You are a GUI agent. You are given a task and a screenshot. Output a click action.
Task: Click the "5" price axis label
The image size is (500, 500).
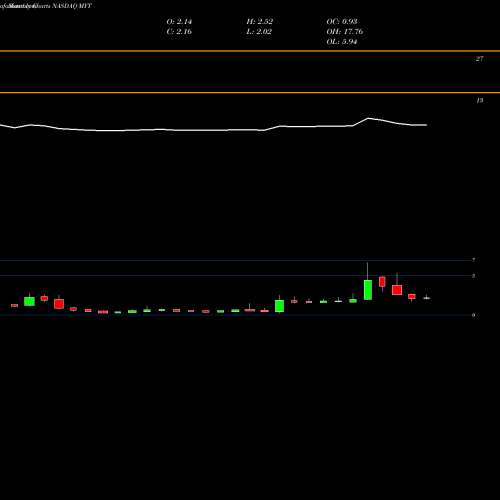click(x=473, y=276)
